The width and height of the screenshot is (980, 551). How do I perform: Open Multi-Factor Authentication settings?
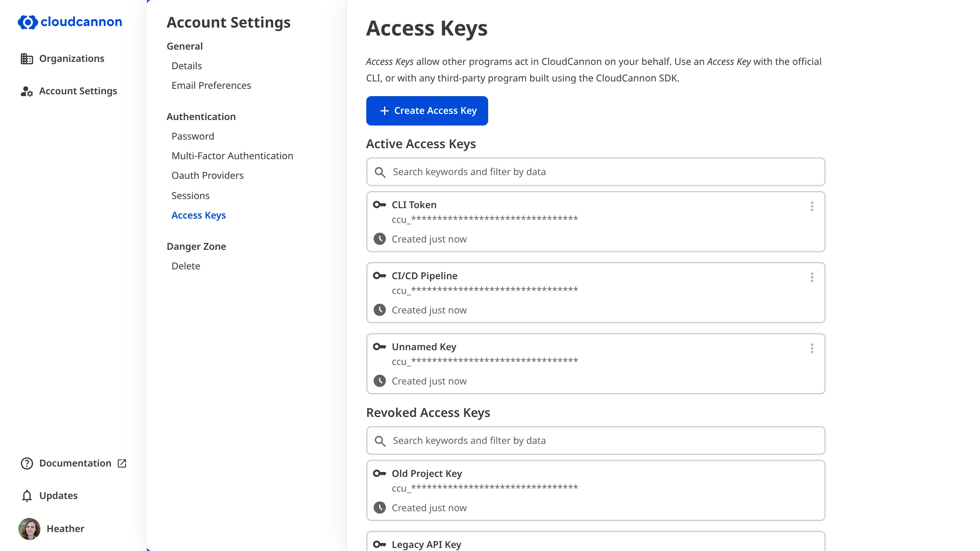coord(232,156)
